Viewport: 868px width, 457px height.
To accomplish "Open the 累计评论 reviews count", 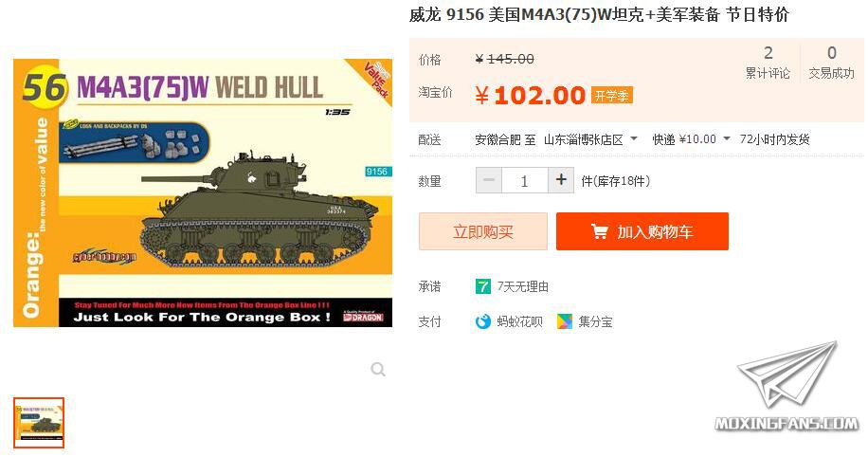I will pos(768,63).
